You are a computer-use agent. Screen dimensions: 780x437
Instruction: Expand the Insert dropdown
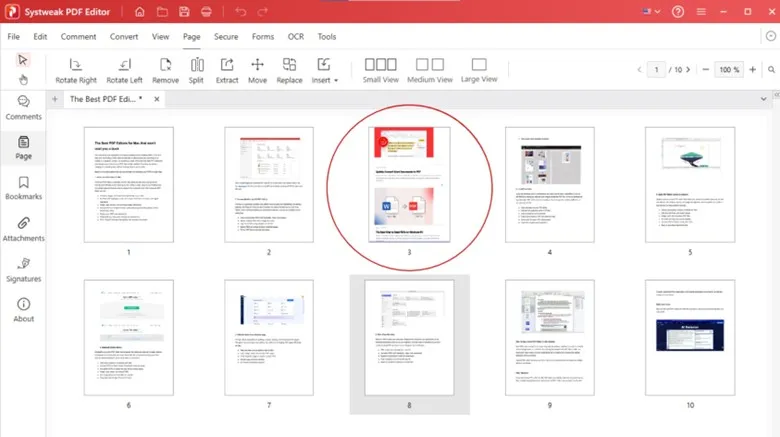coord(325,70)
